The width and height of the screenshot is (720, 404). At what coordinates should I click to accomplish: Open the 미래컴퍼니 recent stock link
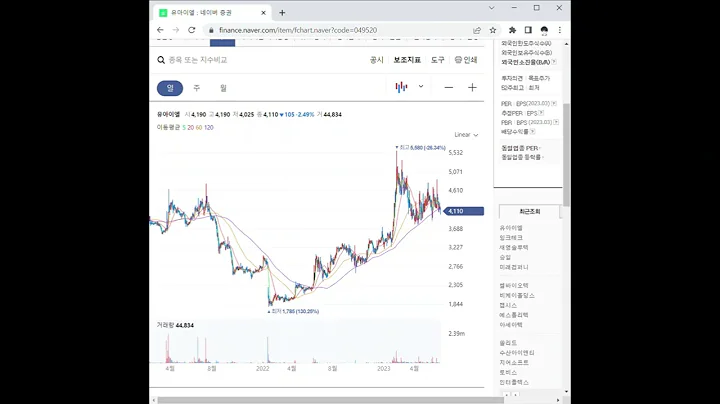pyautogui.click(x=514, y=267)
